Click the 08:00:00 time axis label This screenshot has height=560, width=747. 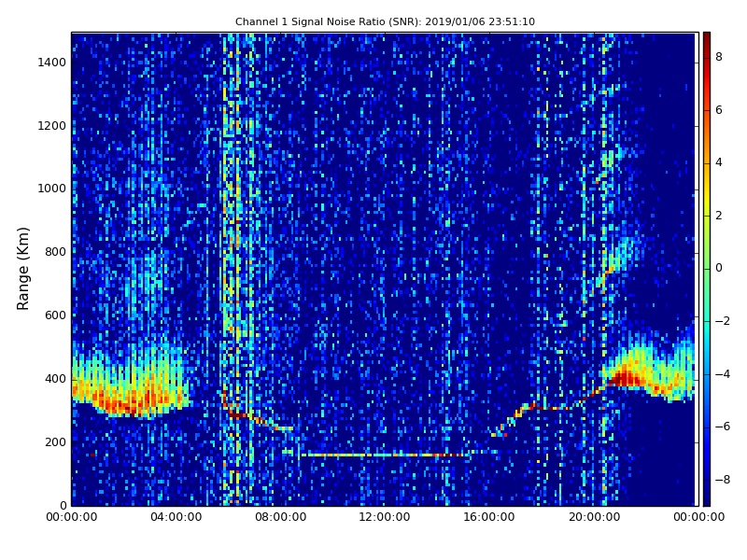(281, 517)
